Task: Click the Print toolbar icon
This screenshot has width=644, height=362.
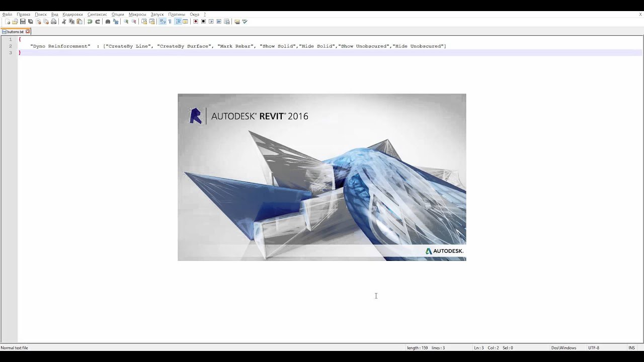Action: tap(53, 22)
